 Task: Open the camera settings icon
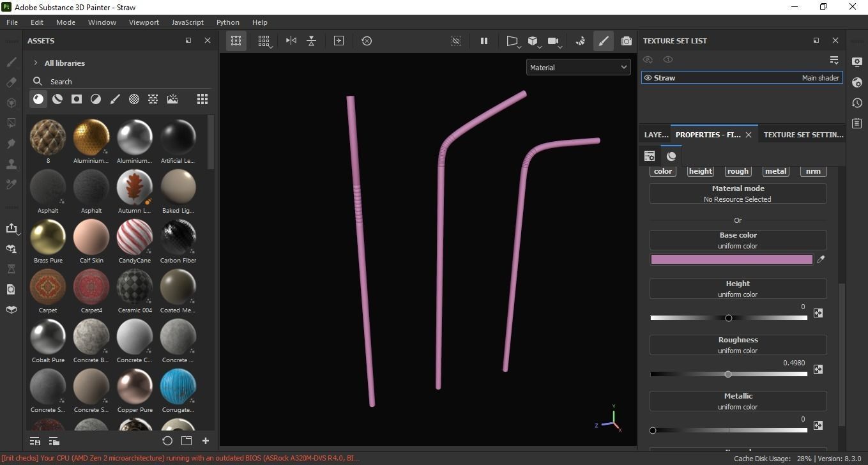click(554, 41)
